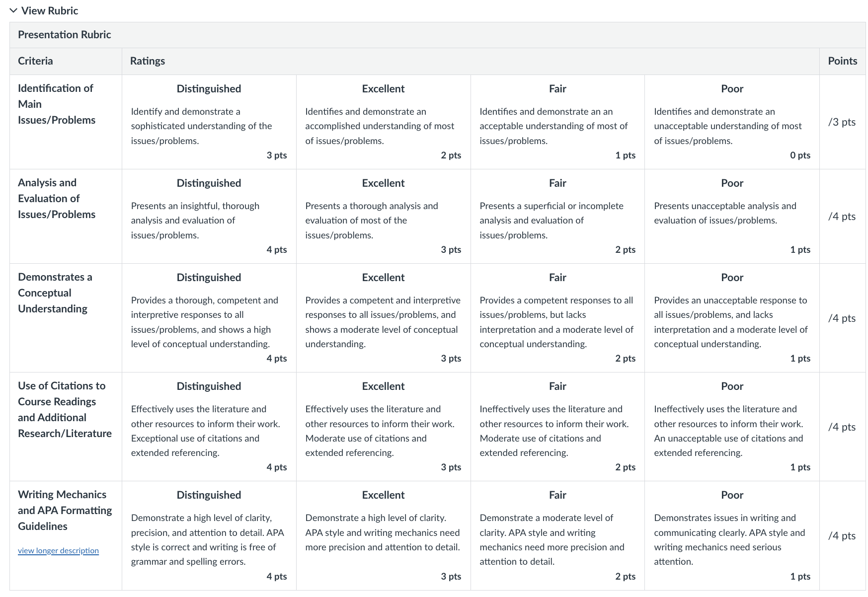Viewport: 868px width, 597px height.
Task: Select Excellent for Identification of Main Issues
Action: 384,122
